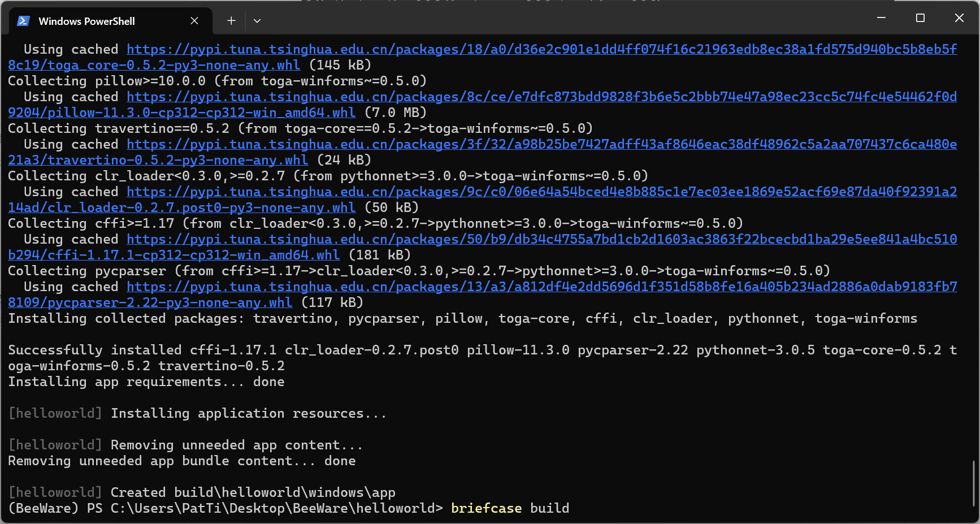This screenshot has width=980, height=524.
Task: Click 'Collecting pycparser' line
Action: point(419,271)
